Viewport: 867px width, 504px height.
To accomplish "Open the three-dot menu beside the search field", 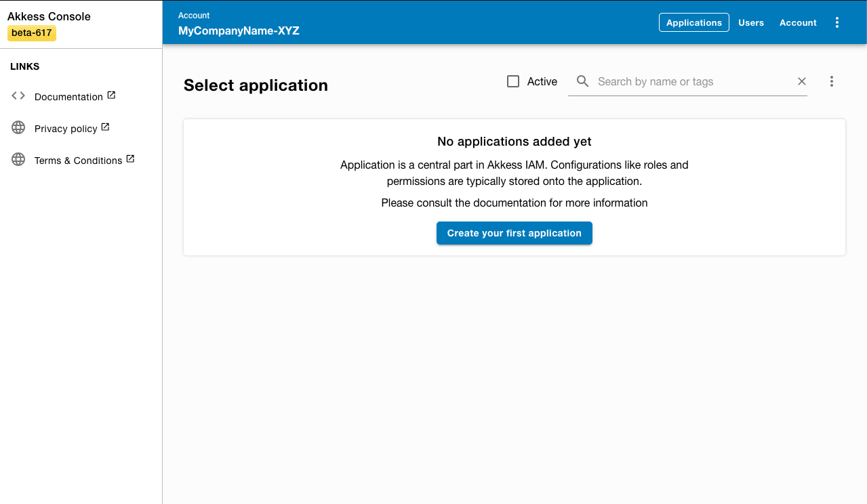I will (831, 81).
